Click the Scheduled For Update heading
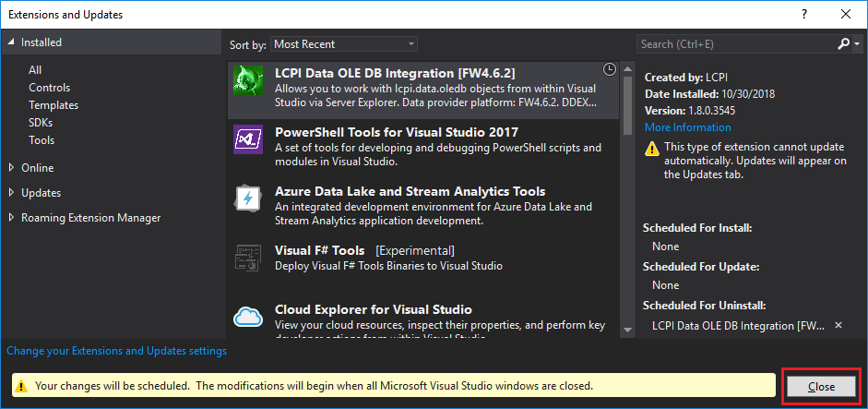This screenshot has width=868, height=409. [x=701, y=267]
